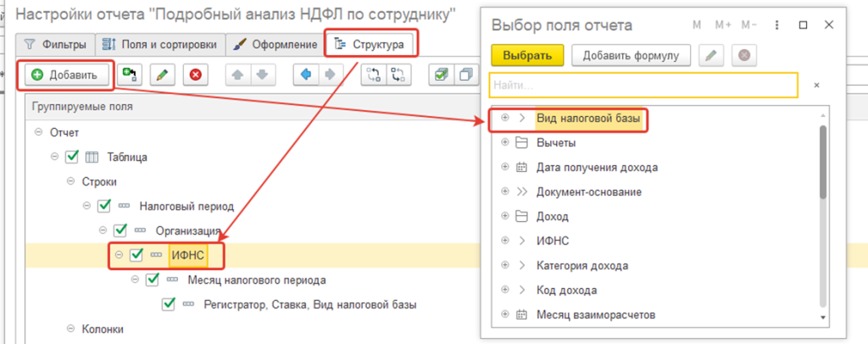This screenshot has width=868, height=344.
Task: Collapse the Колонки node
Action: pyautogui.click(x=70, y=329)
